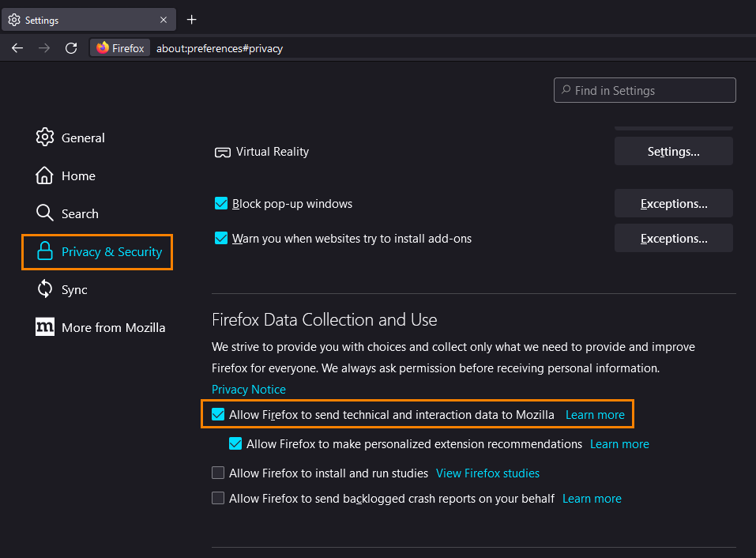756x558 pixels.
Task: Open Exceptions for add-on install warnings
Action: click(x=674, y=238)
